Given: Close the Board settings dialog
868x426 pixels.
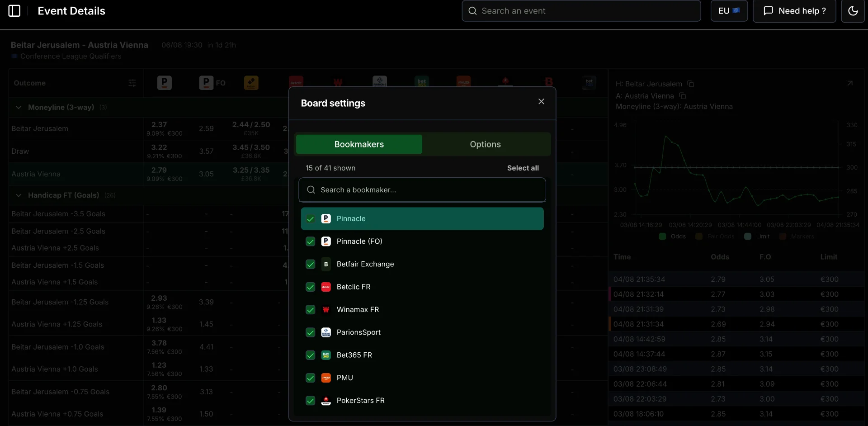Looking at the screenshot, I should (541, 102).
